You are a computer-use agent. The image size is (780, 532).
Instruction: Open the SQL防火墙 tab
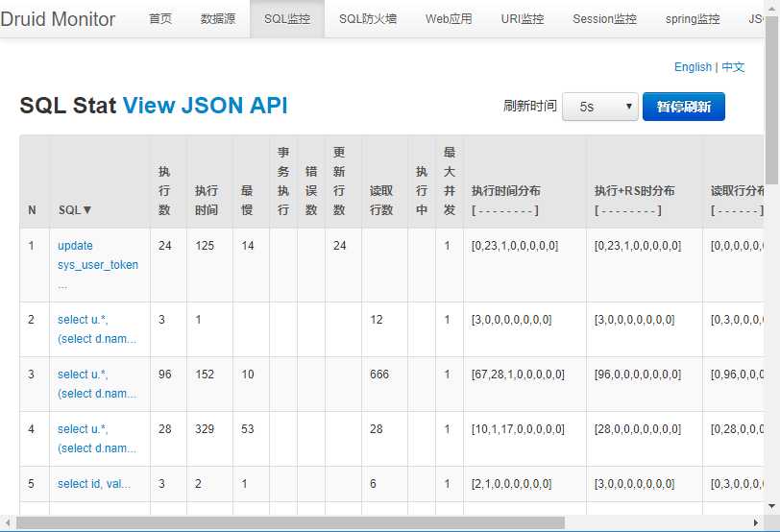coord(368,19)
